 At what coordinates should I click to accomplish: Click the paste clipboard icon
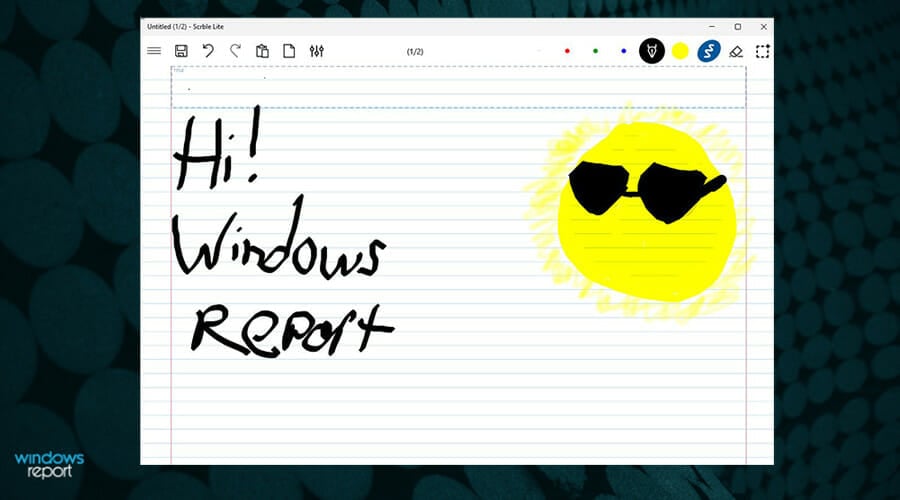click(x=262, y=51)
